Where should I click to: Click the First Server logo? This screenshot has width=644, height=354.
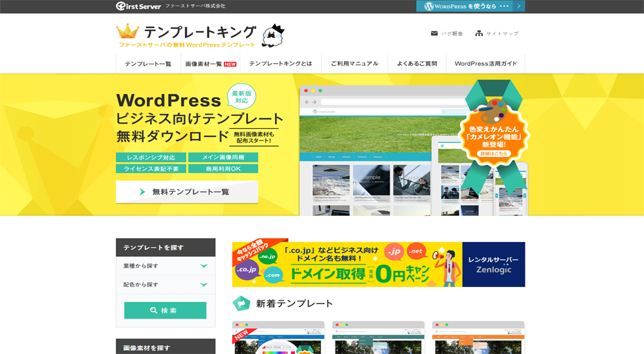pos(138,6)
